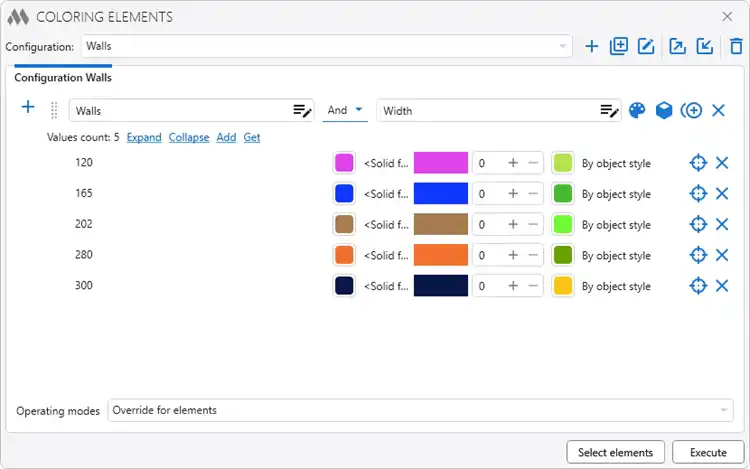The image size is (750, 469).
Task: Open fill pattern for 120 row
Action: (386, 164)
